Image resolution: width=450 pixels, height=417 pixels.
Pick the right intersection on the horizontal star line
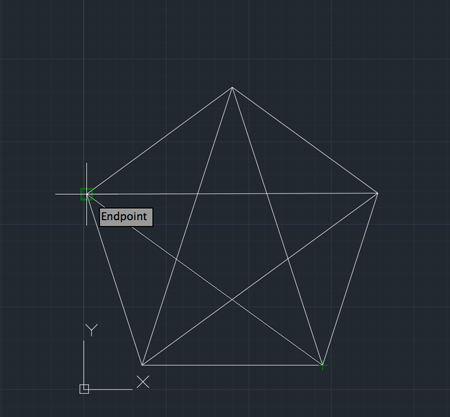pos(267,194)
